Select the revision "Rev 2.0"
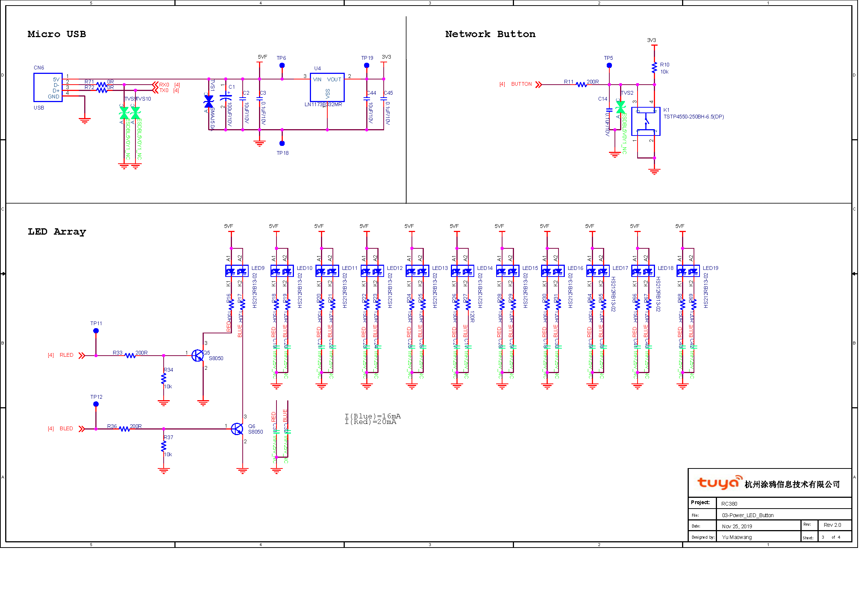The image size is (868, 614). [x=832, y=525]
